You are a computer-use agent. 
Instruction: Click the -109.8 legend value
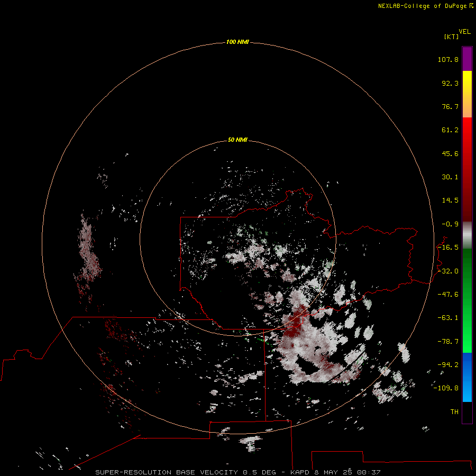pyautogui.click(x=446, y=388)
